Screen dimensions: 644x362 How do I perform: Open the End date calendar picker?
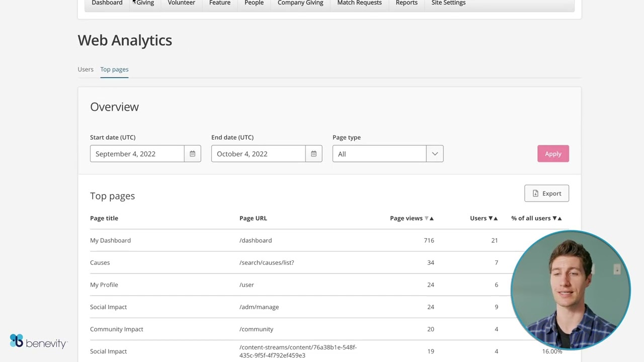pyautogui.click(x=313, y=154)
